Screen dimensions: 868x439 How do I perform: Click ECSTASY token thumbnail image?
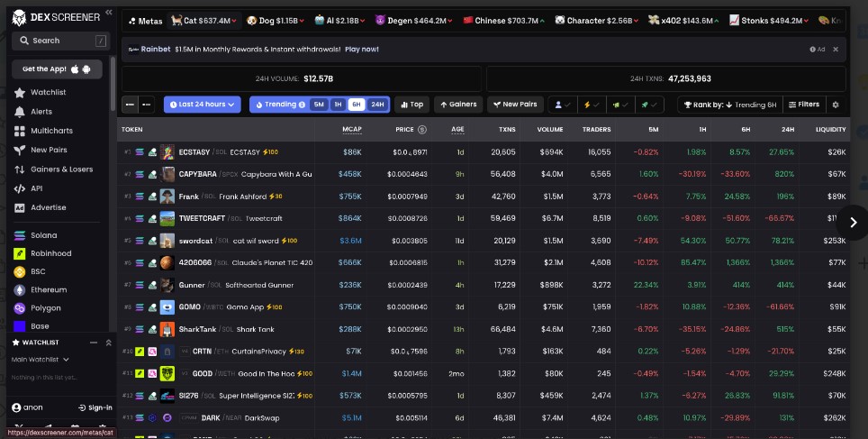(167, 151)
